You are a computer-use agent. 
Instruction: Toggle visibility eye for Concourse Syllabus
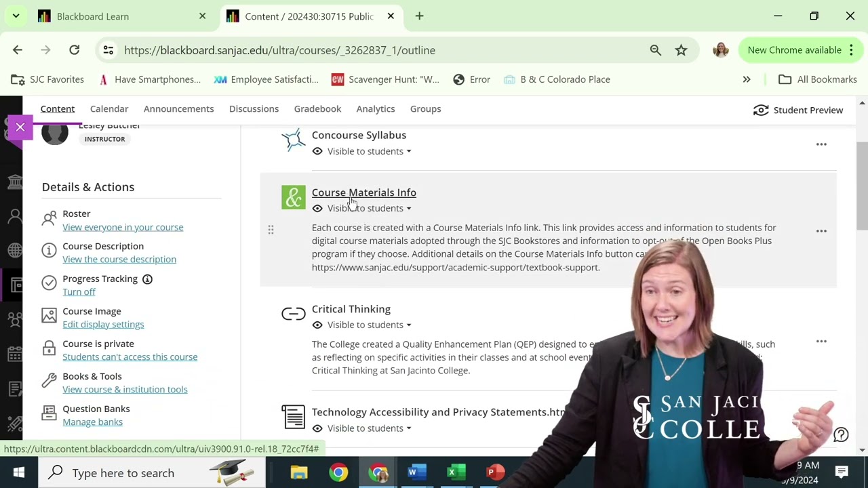[317, 151]
